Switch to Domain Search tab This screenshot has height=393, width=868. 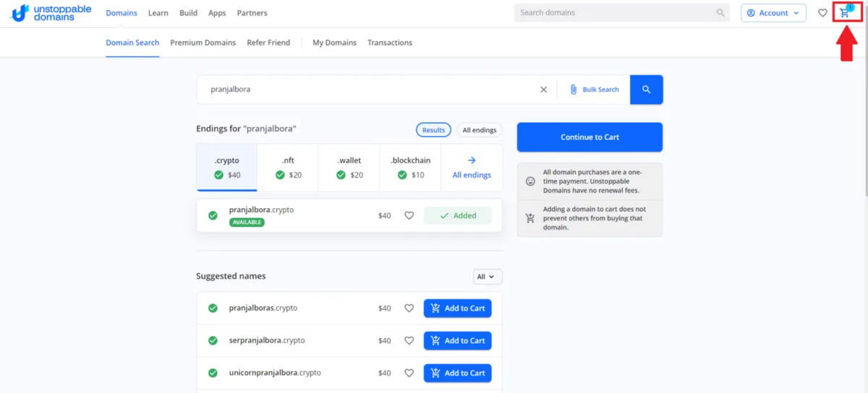[x=132, y=43]
